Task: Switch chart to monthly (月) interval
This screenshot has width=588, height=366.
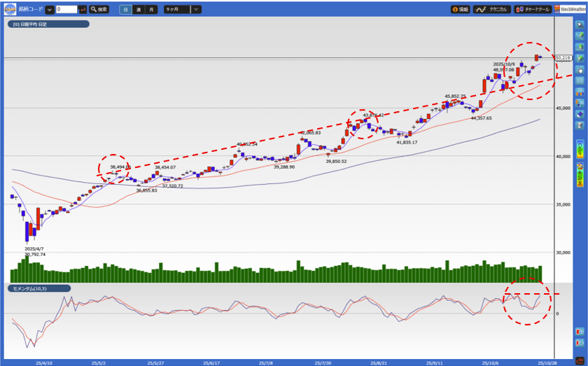Action: pyautogui.click(x=152, y=10)
